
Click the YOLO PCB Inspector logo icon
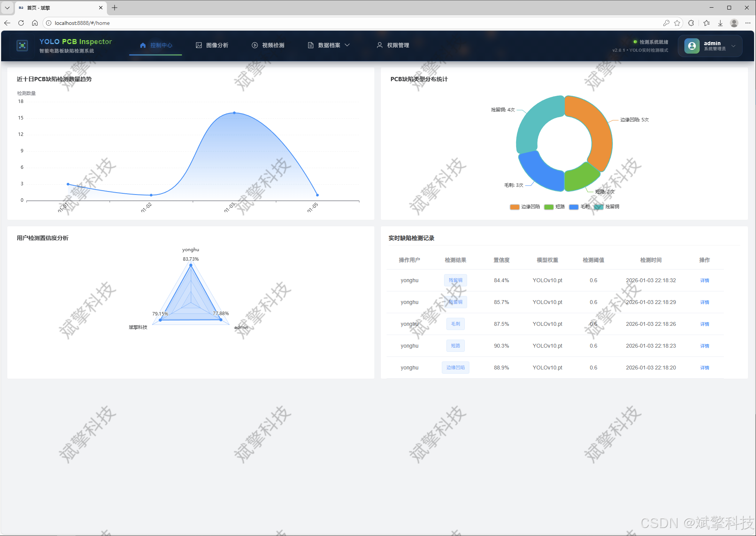tap(22, 46)
